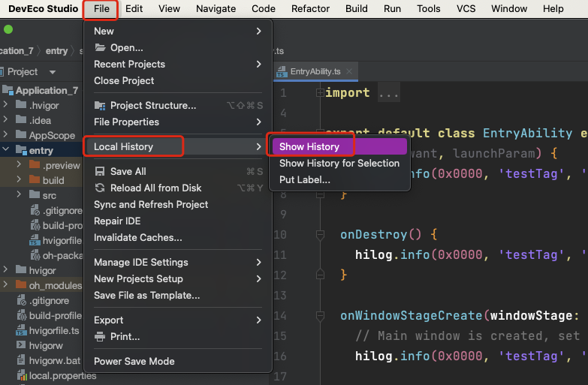
Task: Expand Recent Projects submenu arrow
Action: (x=258, y=64)
